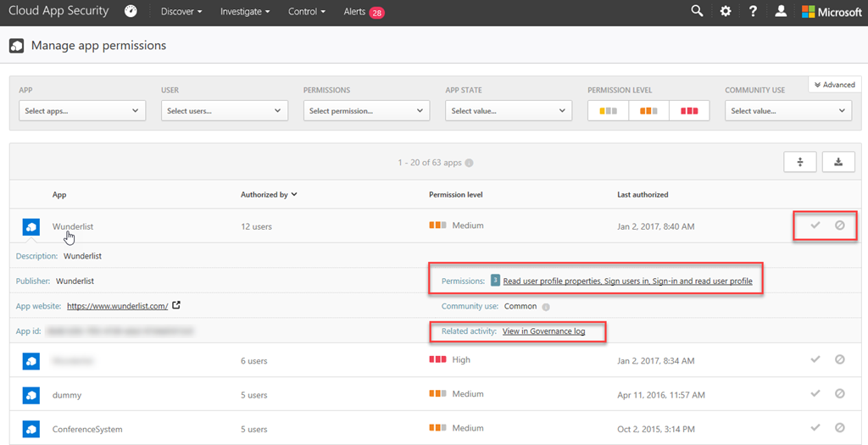
Task: Open the Discover menu
Action: tap(181, 12)
